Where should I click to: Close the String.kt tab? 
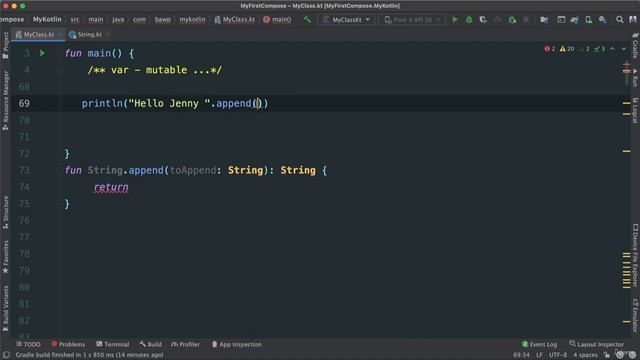pyautogui.click(x=107, y=35)
